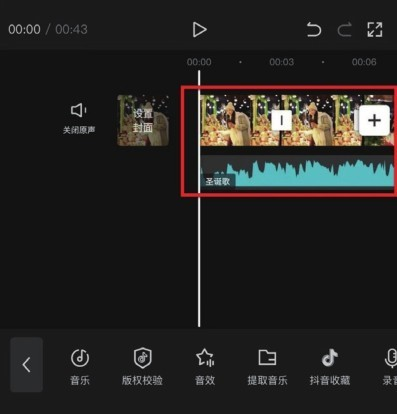397x414 pixels.
Task: Select the 圣诞歌 audio track
Action: coord(297,171)
